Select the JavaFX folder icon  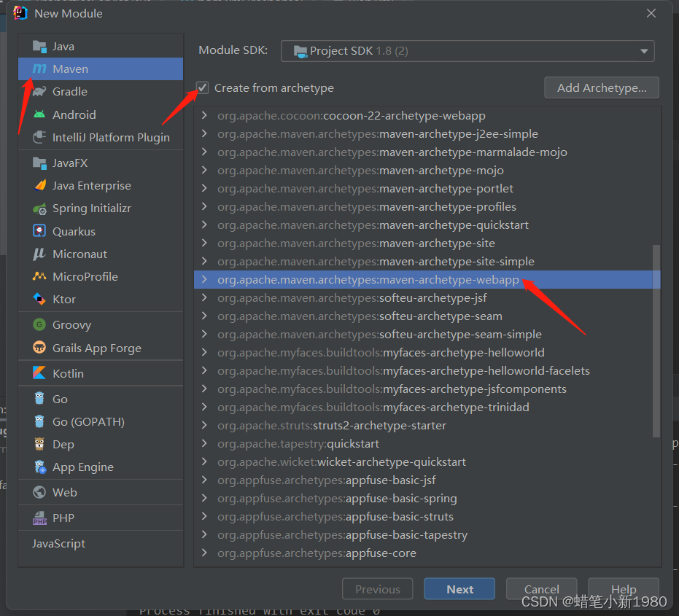pos(39,163)
